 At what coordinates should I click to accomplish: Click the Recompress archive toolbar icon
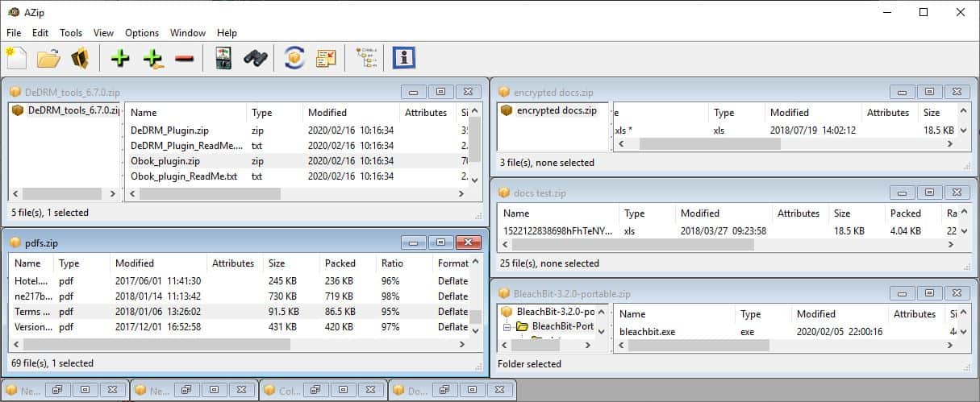click(326, 58)
